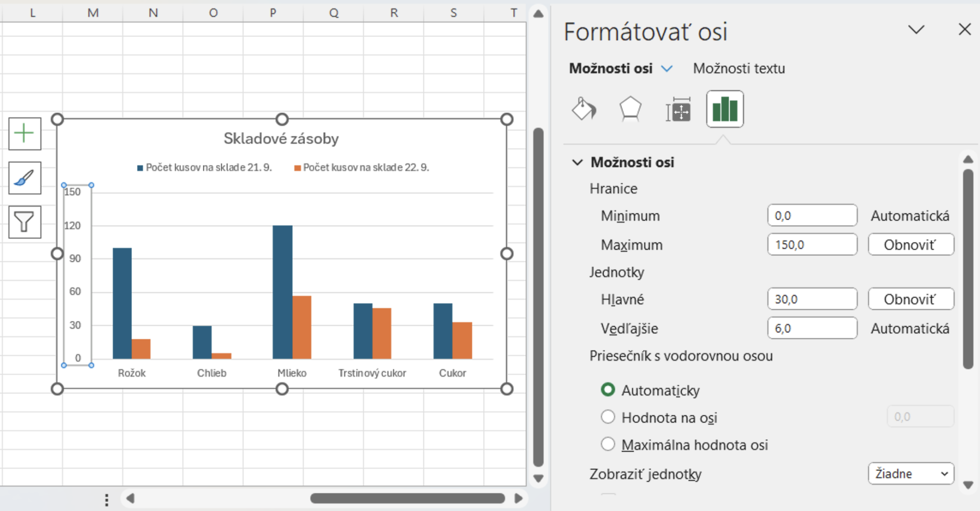Image resolution: width=980 pixels, height=511 pixels.
Task: Open Možnosti osi dropdown arrow
Action: click(667, 68)
